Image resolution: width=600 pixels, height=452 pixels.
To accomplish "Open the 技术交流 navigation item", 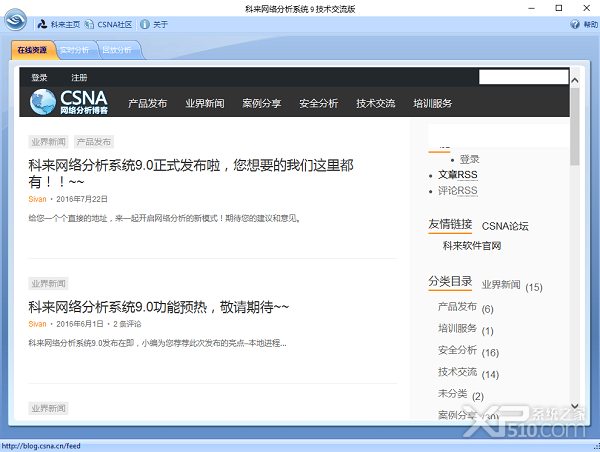I will click(x=376, y=103).
